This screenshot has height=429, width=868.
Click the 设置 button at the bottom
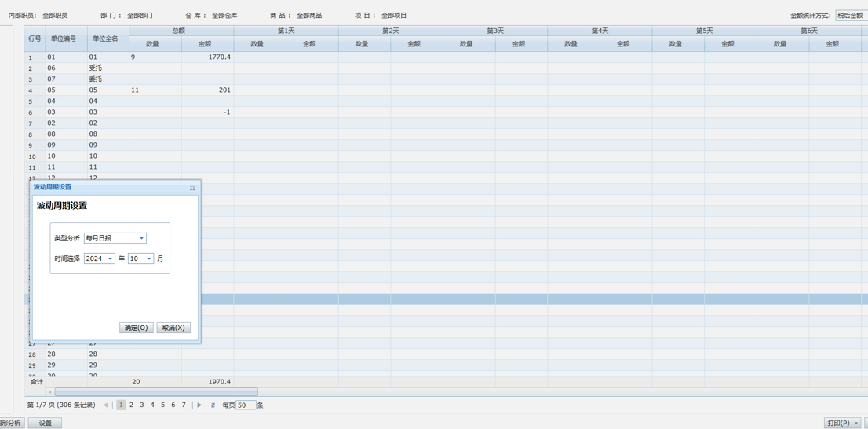[46, 423]
